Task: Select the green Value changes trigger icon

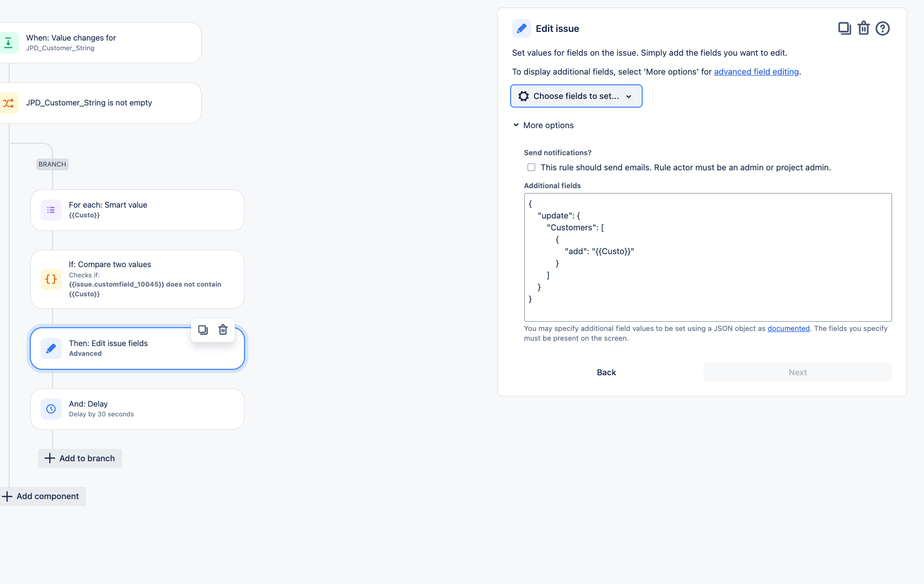Action: coord(9,42)
